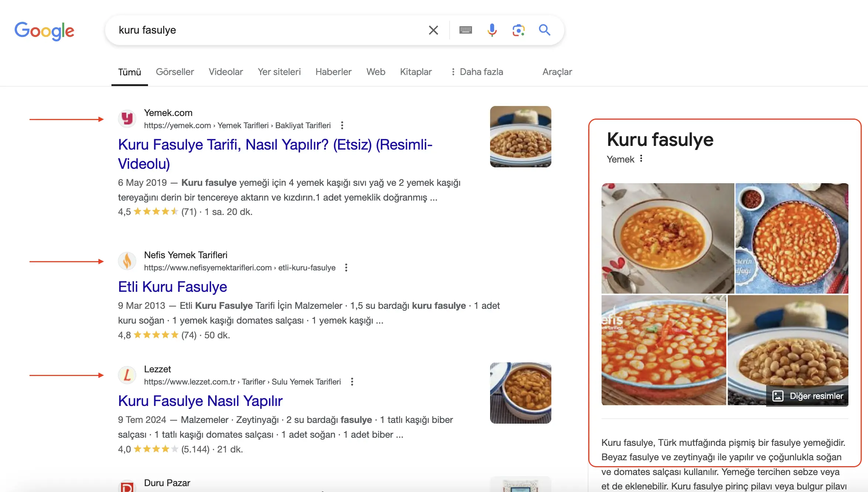Open three-dot menu for Yemek.com result
The height and width of the screenshot is (492, 868).
(342, 126)
